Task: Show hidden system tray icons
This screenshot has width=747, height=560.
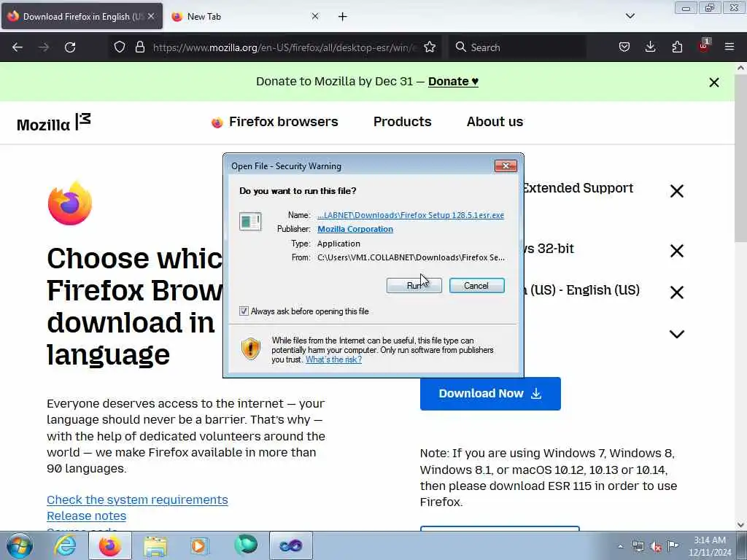Action: pyautogui.click(x=620, y=547)
